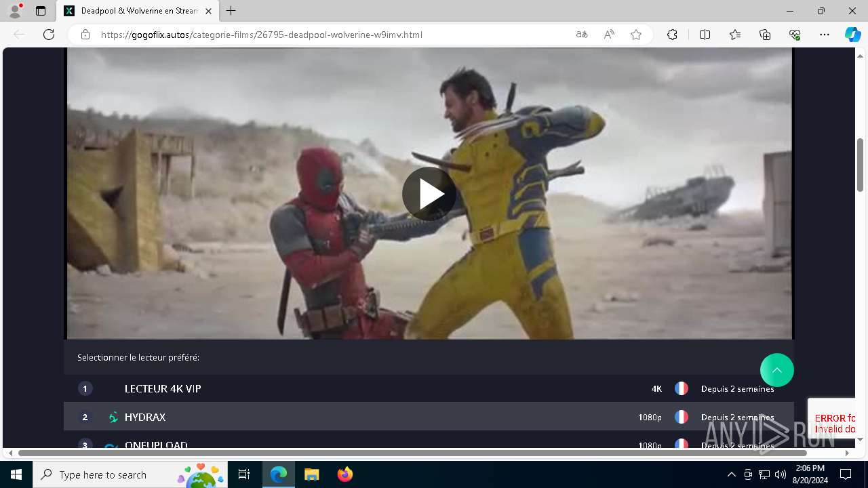Open Browser essentials heart icon
This screenshot has width=868, height=488.
coord(795,35)
